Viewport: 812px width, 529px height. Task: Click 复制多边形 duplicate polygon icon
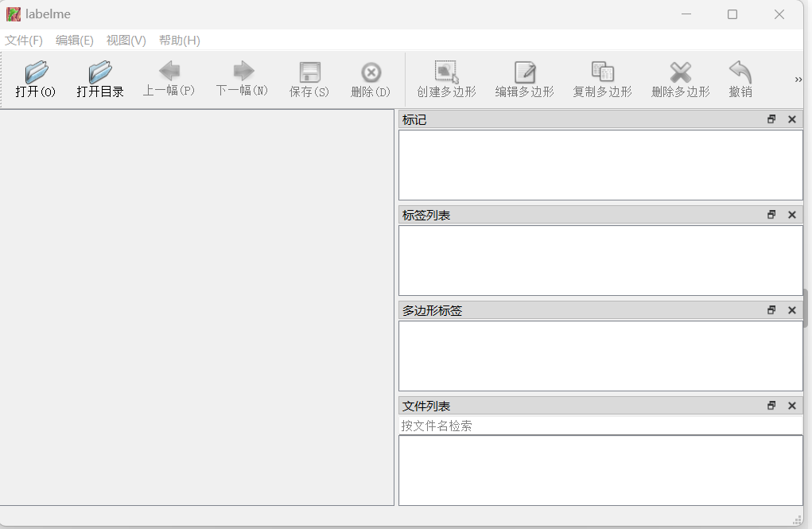tap(602, 72)
